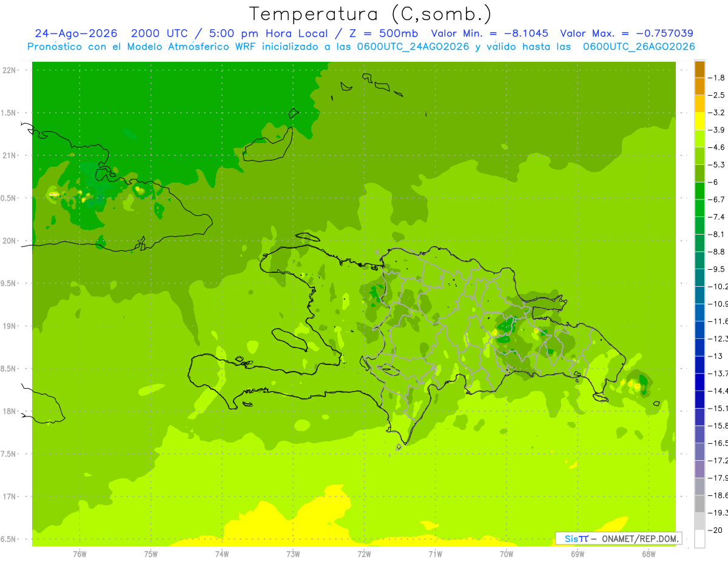728x562 pixels.
Task: Pick the orange swatch between -1.8 and -2.5
Action: [699, 87]
